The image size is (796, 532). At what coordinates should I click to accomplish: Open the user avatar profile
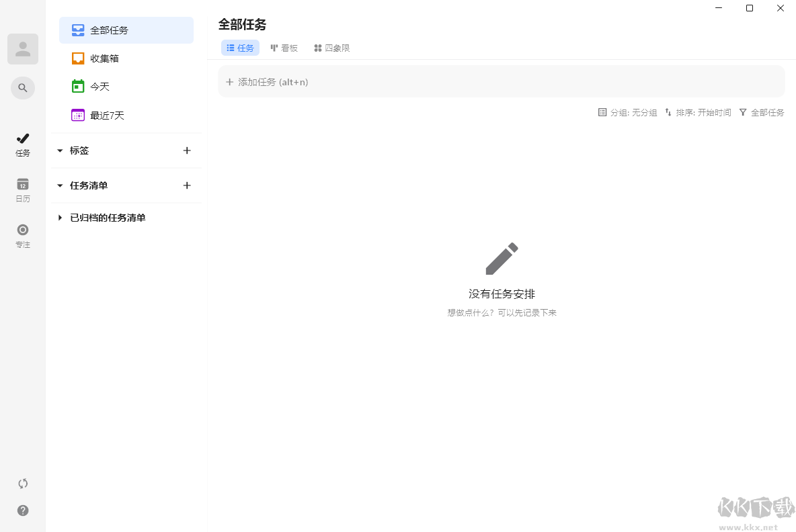pyautogui.click(x=23, y=49)
